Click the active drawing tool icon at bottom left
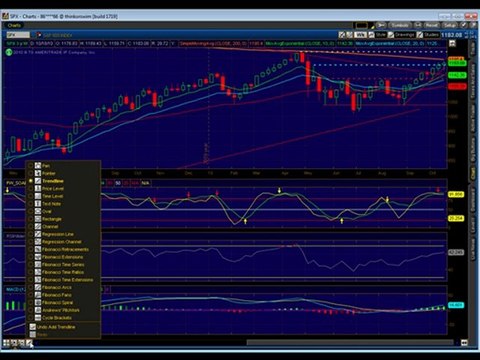 [x=29, y=342]
